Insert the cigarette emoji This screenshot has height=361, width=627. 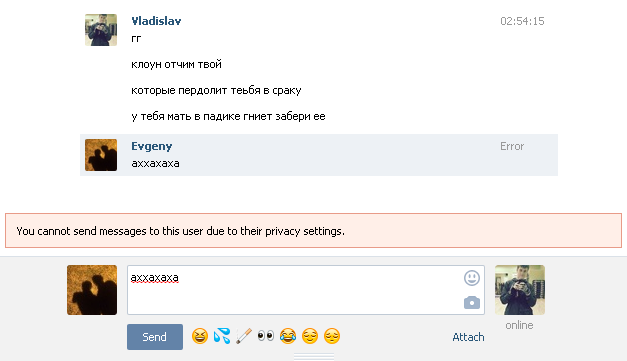[244, 336]
